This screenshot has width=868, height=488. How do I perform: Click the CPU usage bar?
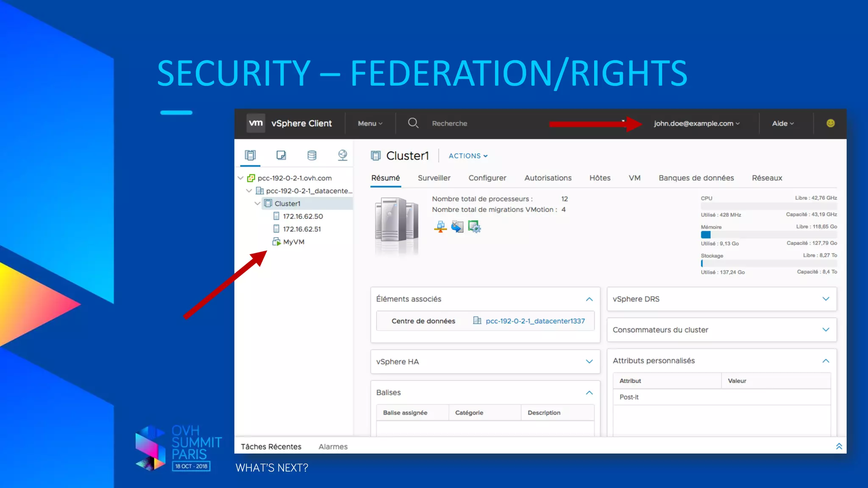768,206
